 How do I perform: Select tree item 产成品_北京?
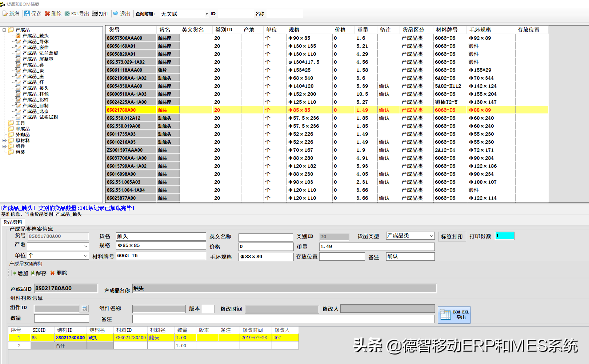(35, 111)
